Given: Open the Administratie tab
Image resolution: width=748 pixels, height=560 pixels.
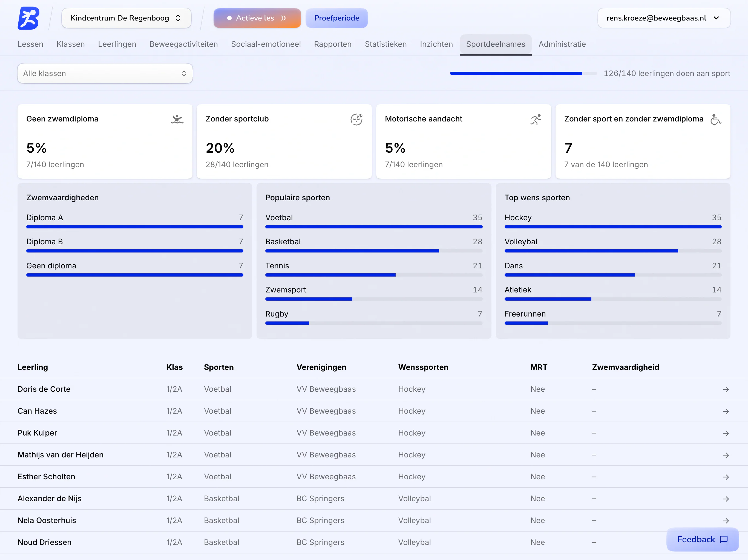Looking at the screenshot, I should (562, 44).
